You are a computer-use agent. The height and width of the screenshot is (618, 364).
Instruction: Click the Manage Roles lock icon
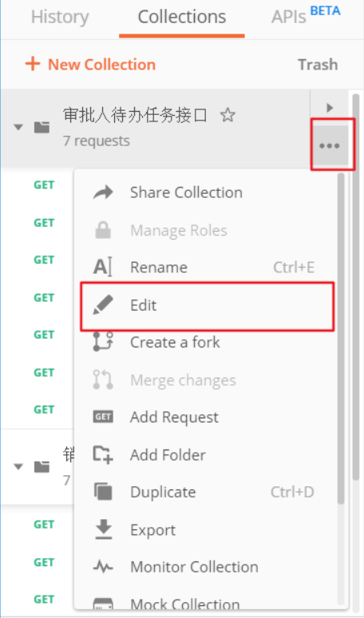103,230
